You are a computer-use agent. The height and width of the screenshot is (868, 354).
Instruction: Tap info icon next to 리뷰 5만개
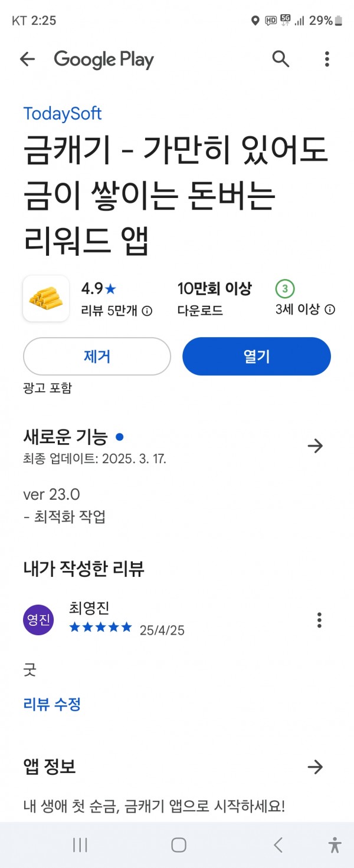click(147, 311)
